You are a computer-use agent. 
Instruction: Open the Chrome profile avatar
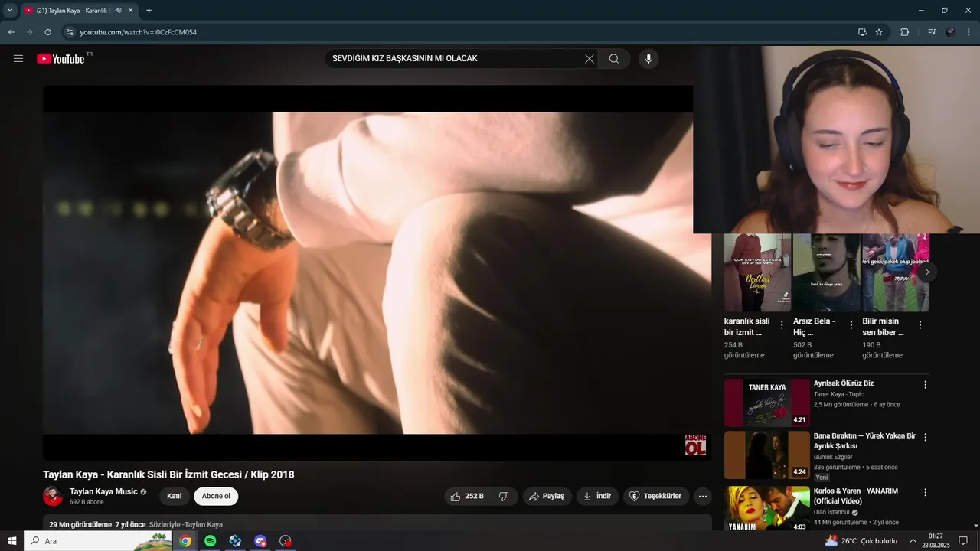click(x=950, y=32)
